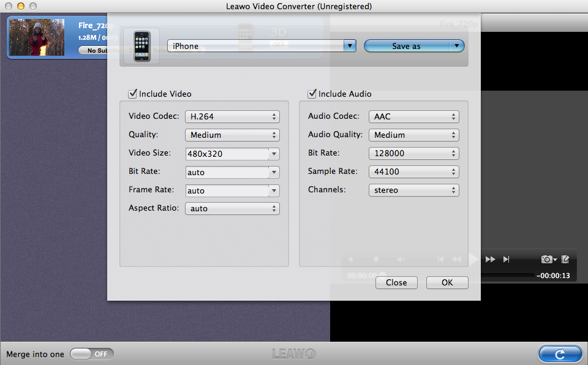This screenshot has width=588, height=365.
Task: Toggle the Merge into one switch
Action: click(x=91, y=354)
